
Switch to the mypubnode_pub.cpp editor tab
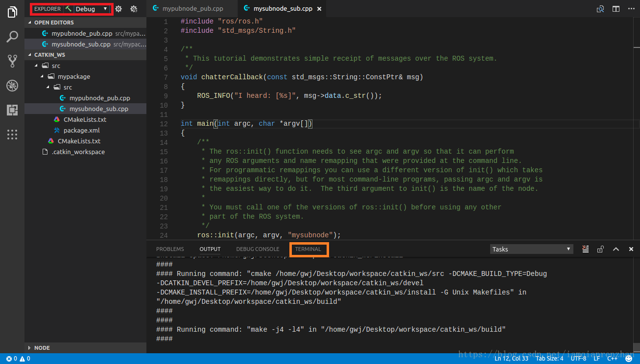tap(192, 9)
